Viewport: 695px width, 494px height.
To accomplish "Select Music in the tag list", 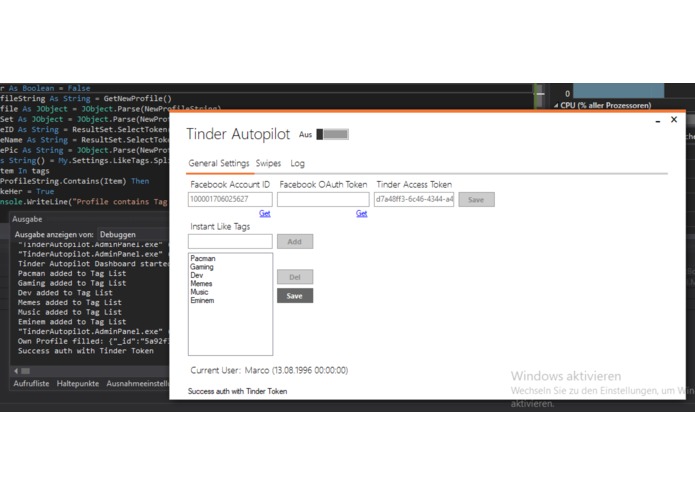I will click(199, 292).
